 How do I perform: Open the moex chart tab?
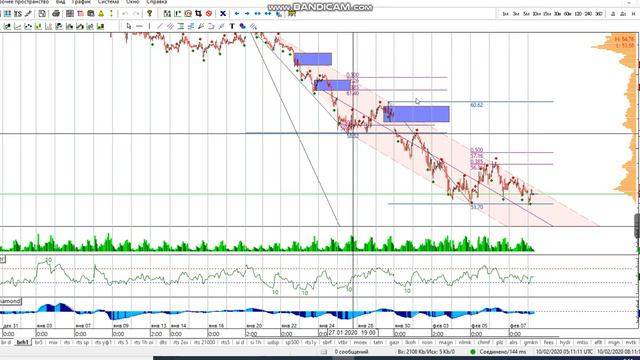coord(360,342)
